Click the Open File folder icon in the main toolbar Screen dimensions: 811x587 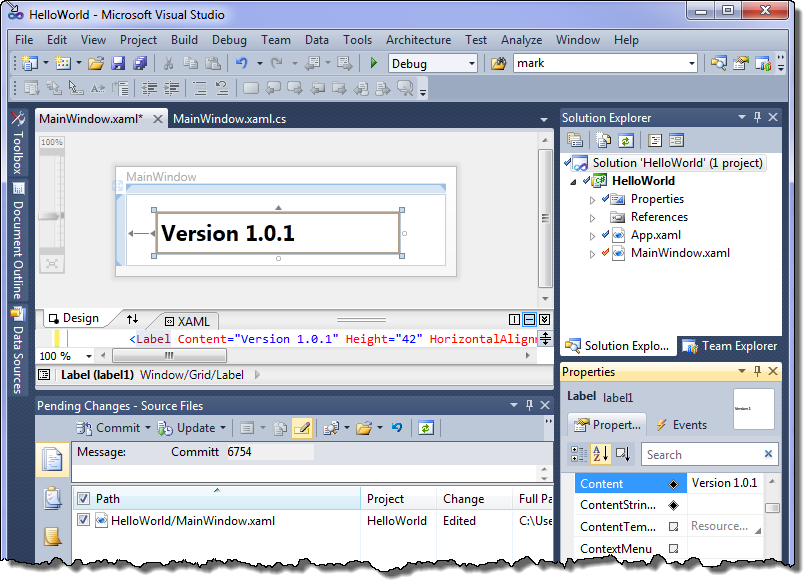coord(96,63)
